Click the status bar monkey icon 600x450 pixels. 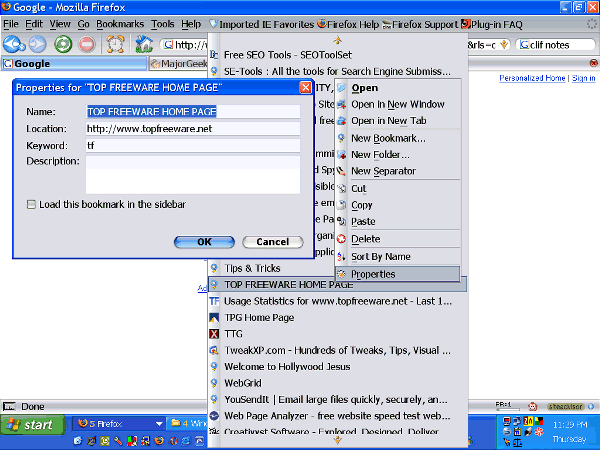[532, 406]
